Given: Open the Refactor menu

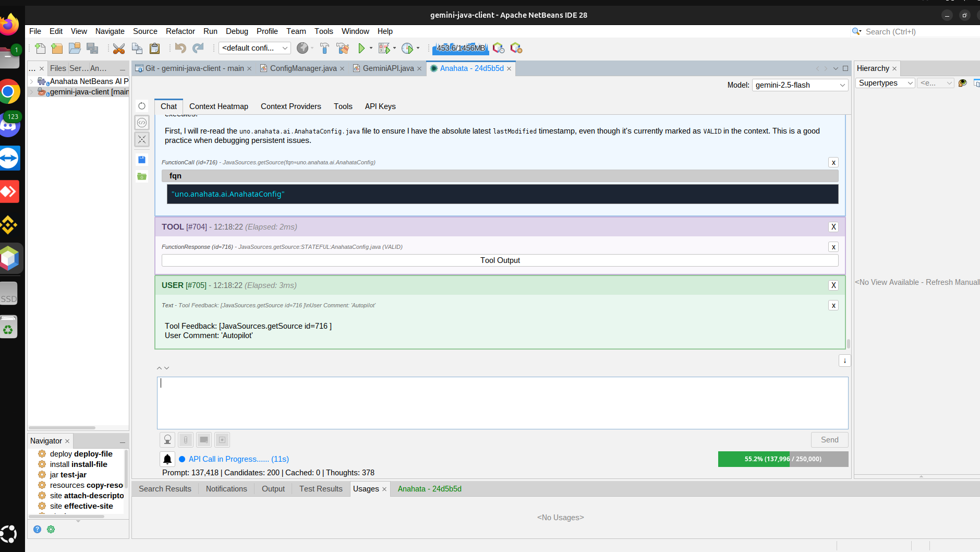Looking at the screenshot, I should 180,31.
